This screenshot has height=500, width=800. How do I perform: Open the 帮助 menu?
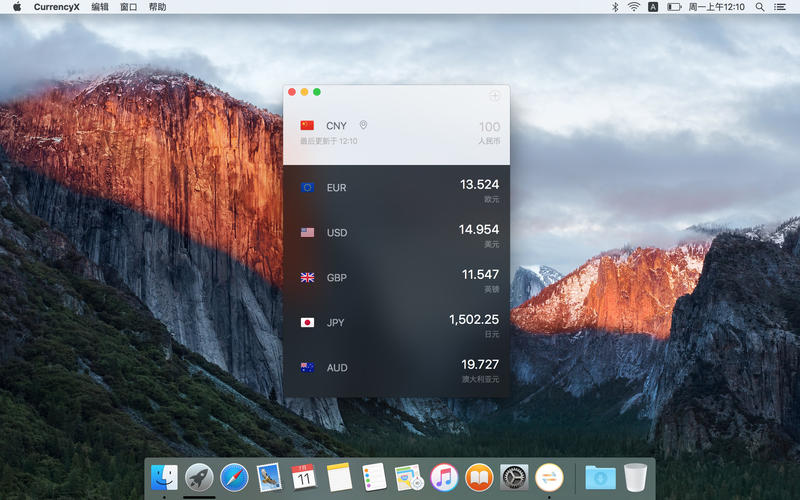[x=157, y=7]
